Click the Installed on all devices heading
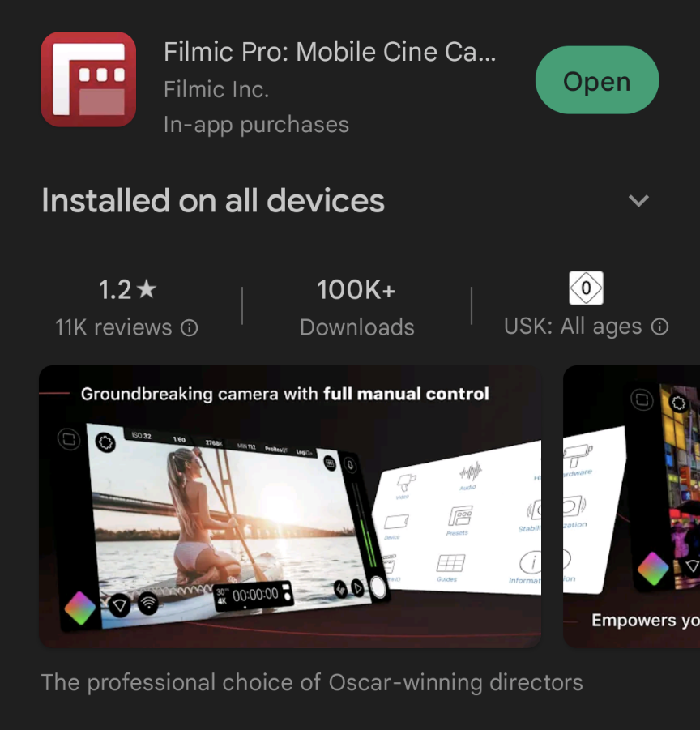The width and height of the screenshot is (700, 730). [213, 201]
